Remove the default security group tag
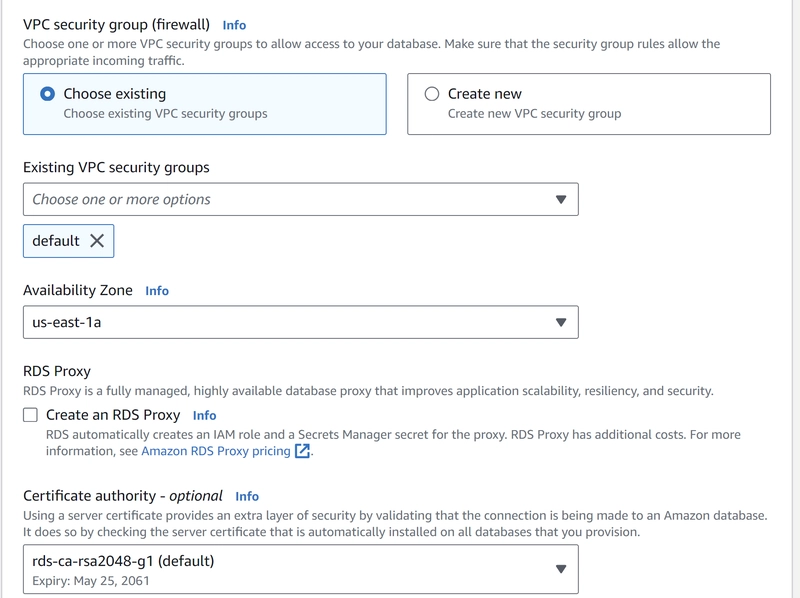Screen dimensions: 800x598 (x=97, y=240)
